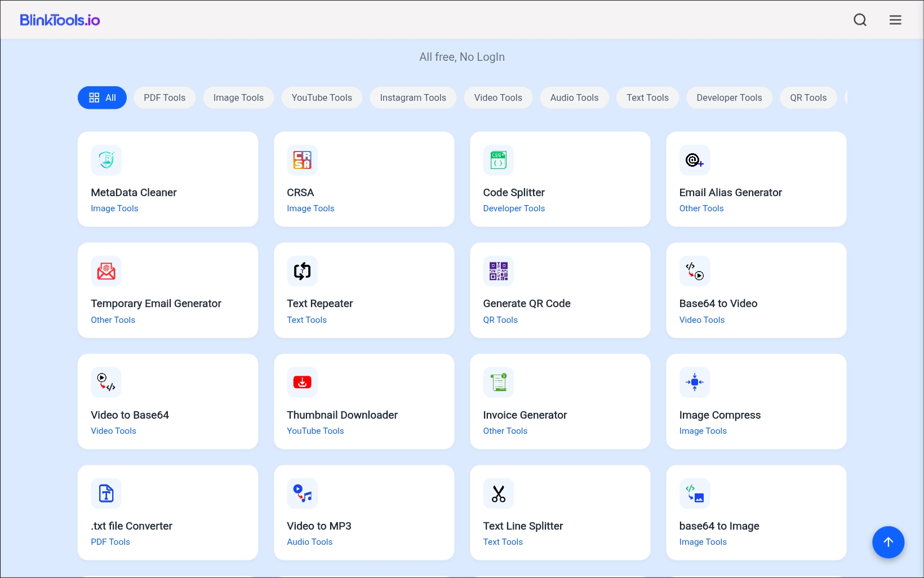Click Image Tools label under MetaData Cleaner
This screenshot has width=924, height=578.
(x=114, y=208)
